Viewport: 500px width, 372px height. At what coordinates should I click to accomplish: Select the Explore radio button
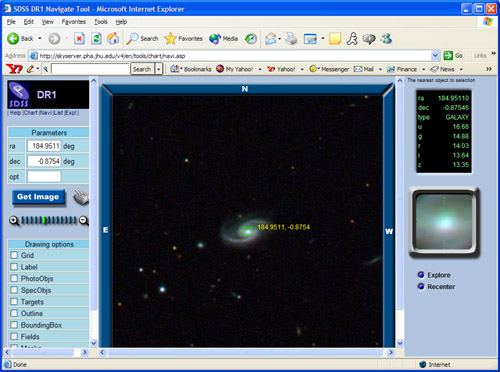421,275
